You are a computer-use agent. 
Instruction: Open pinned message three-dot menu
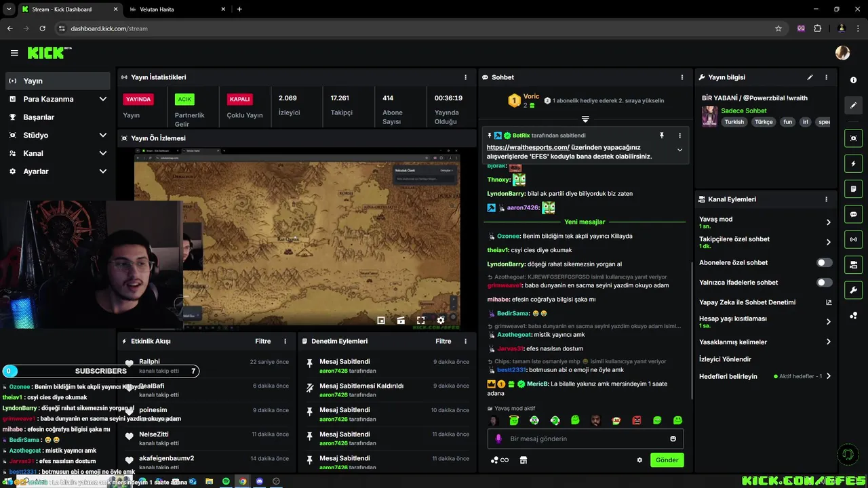tap(679, 136)
